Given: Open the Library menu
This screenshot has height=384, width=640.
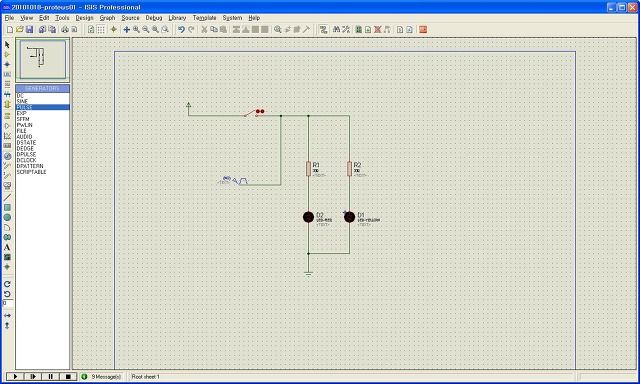Looking at the screenshot, I should [177, 18].
